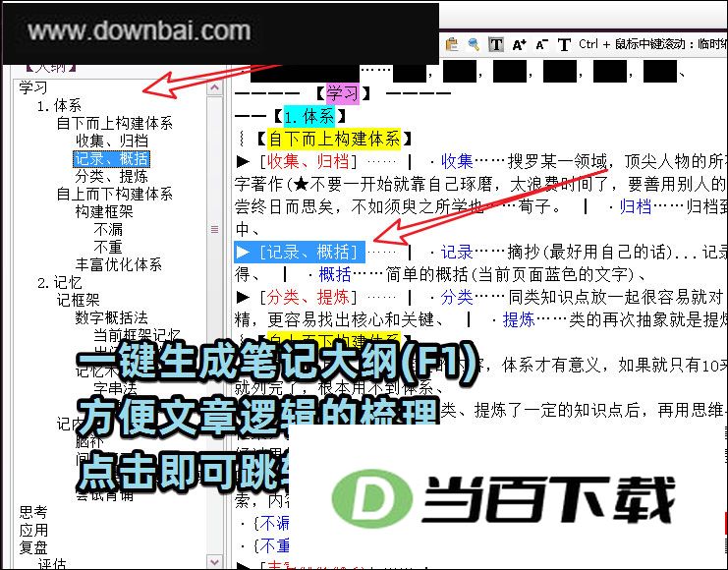Jump to 自下而上构建体系 in outline tree
Viewport: 728px width, 570px height.
114,123
